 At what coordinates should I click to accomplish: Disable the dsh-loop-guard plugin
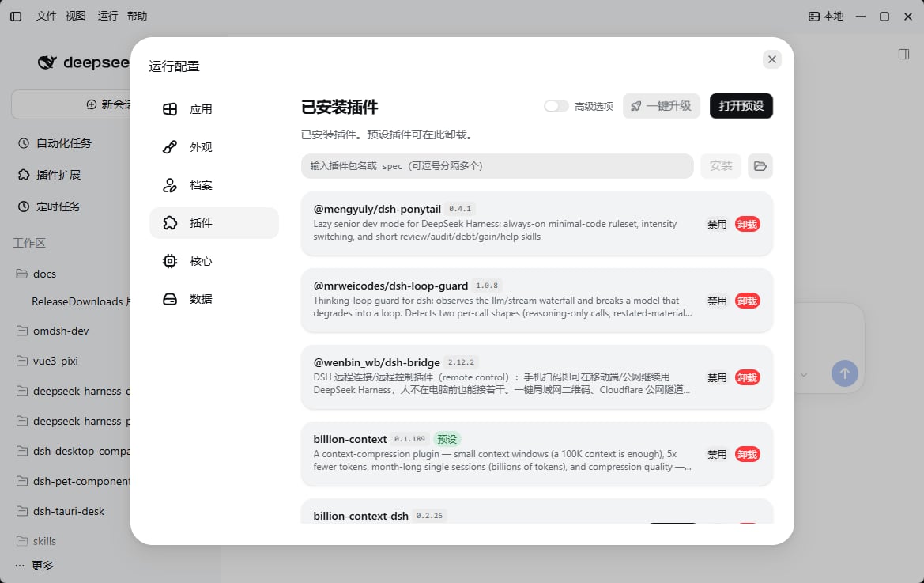coord(717,301)
